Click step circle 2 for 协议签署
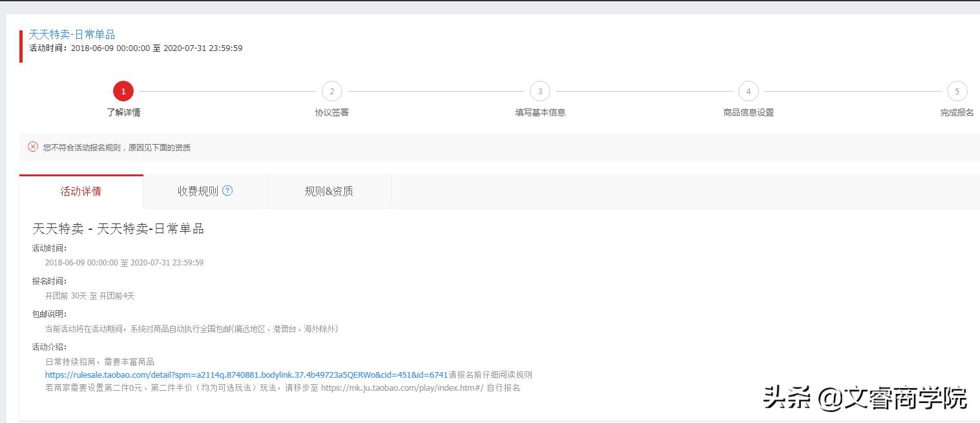 click(331, 91)
